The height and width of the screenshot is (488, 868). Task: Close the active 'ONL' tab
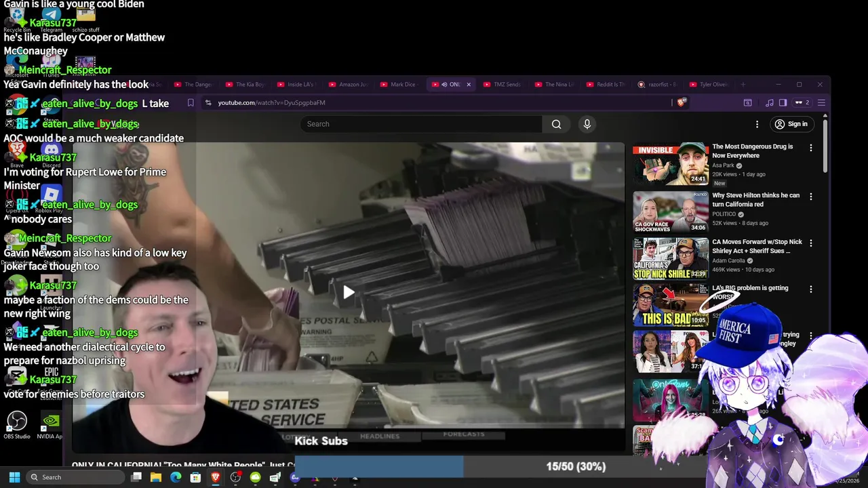469,85
